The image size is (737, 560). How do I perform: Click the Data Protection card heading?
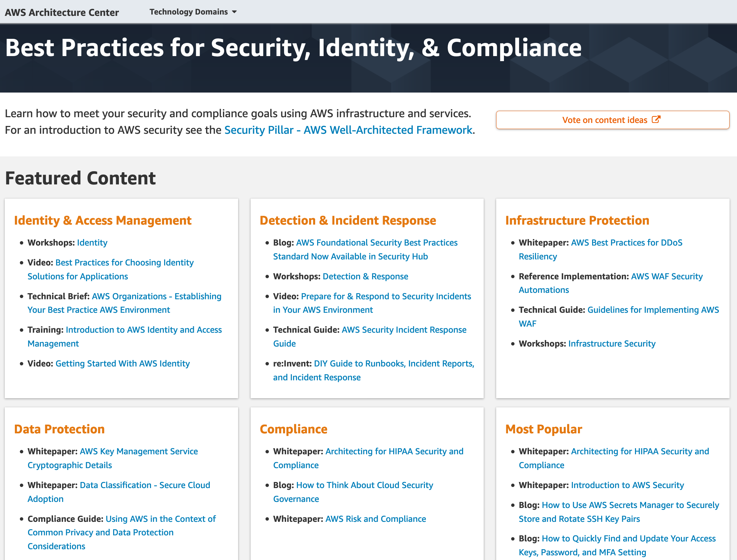[x=59, y=429]
